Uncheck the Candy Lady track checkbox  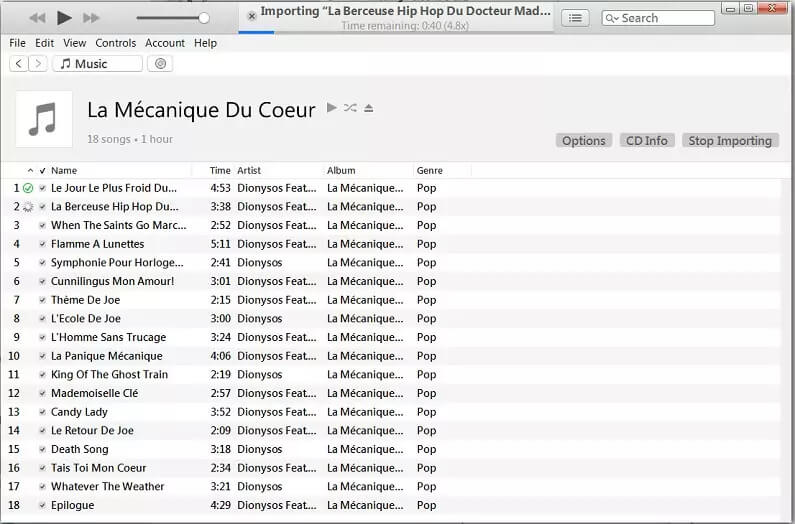tap(43, 412)
